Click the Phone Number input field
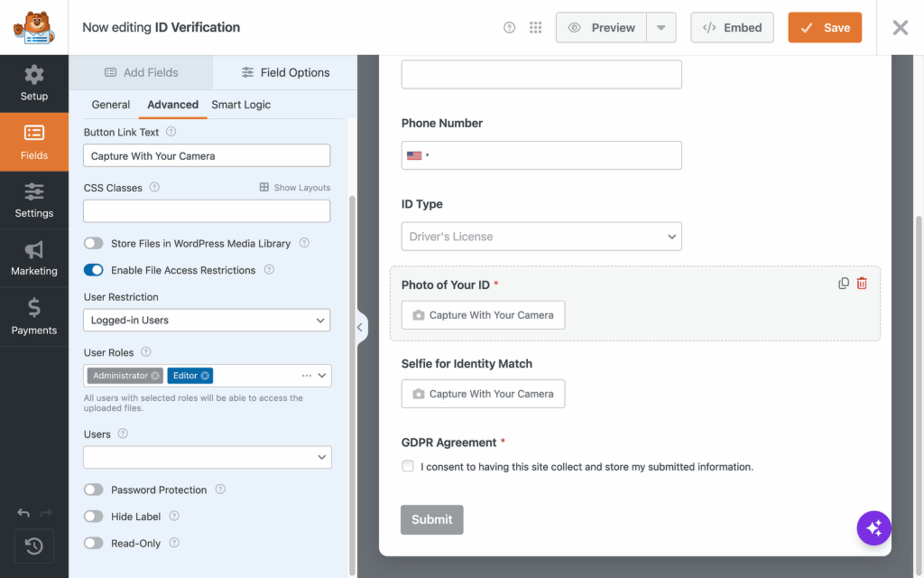This screenshot has width=924, height=578. (x=541, y=155)
